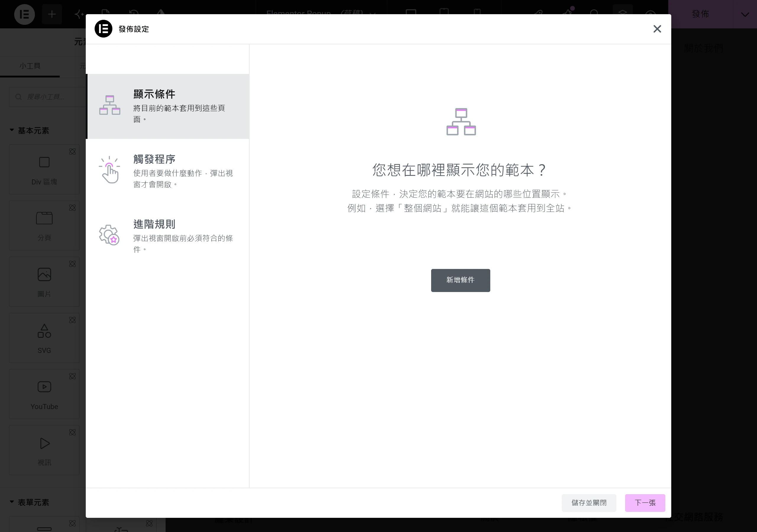This screenshot has width=757, height=532.
Task: Pick the SVG widget
Action: click(x=44, y=338)
